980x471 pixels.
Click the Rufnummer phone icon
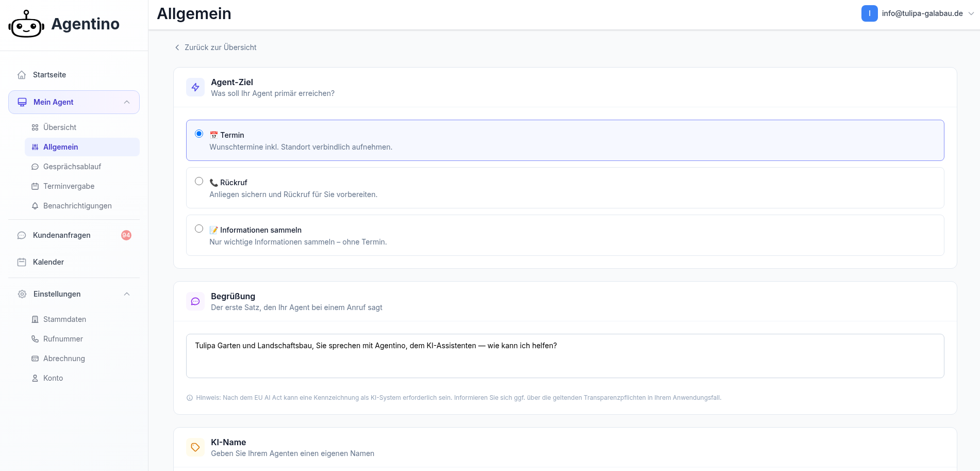35,339
